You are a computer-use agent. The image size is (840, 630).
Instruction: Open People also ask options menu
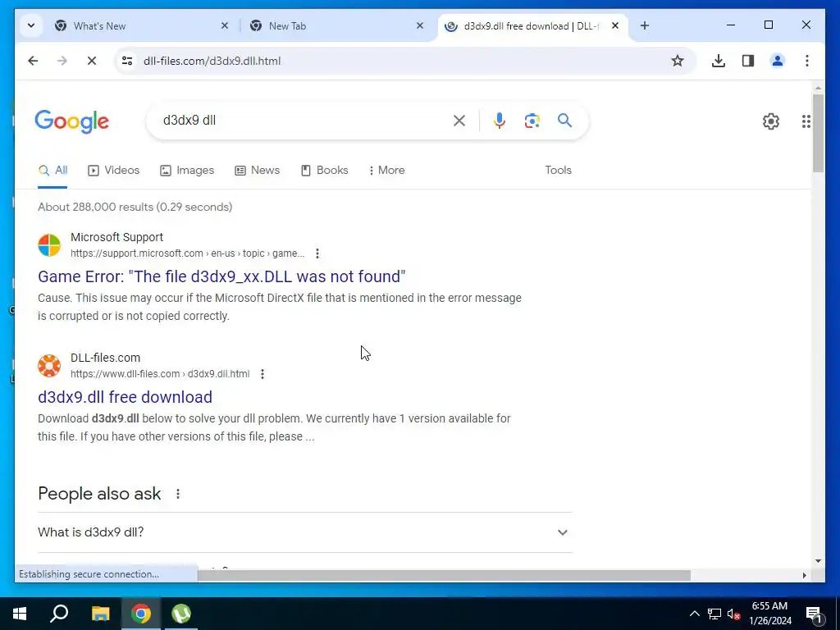click(178, 494)
